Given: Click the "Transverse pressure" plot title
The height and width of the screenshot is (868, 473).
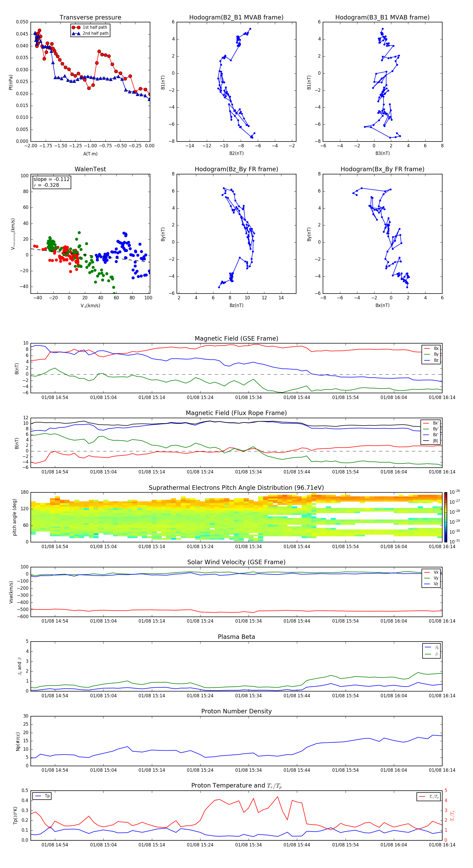Looking at the screenshot, I should click(x=90, y=18).
